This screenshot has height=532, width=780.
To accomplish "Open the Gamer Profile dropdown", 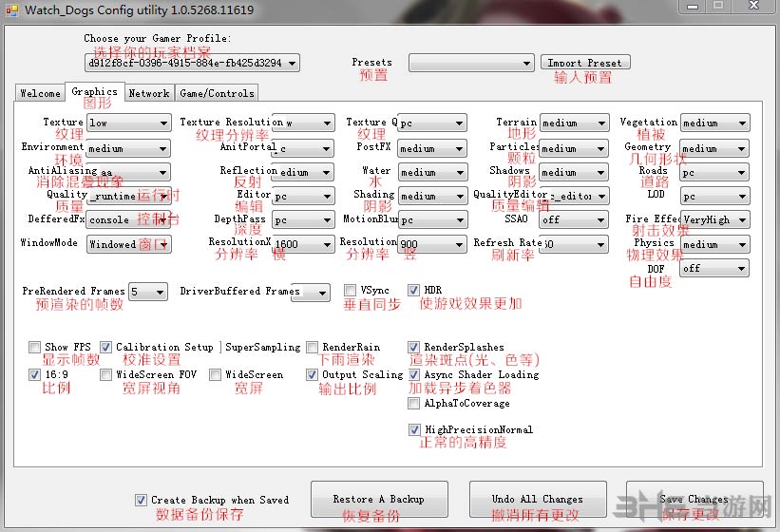I will tap(192, 63).
